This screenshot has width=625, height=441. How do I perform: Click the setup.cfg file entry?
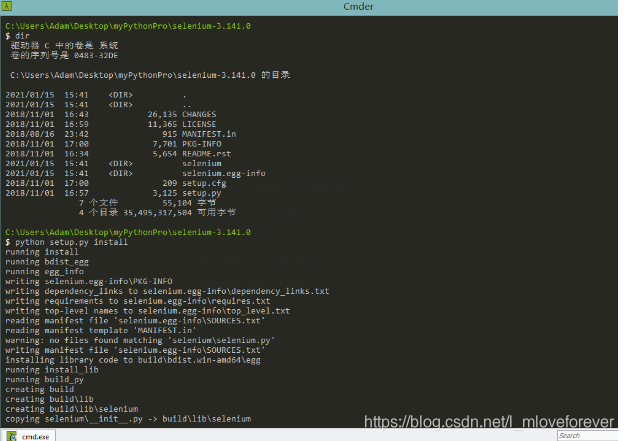(x=204, y=183)
